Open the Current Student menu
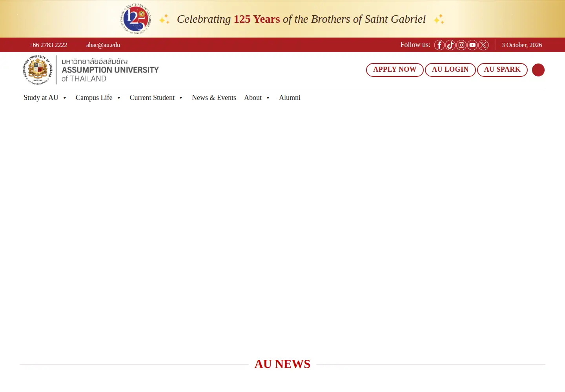This screenshot has width=565, height=392. coord(152,98)
